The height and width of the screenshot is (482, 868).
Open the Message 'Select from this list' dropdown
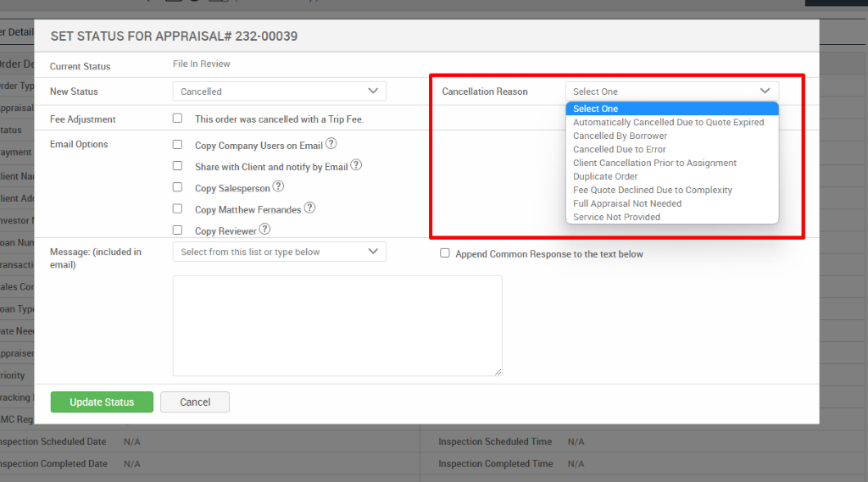pyautogui.click(x=279, y=252)
